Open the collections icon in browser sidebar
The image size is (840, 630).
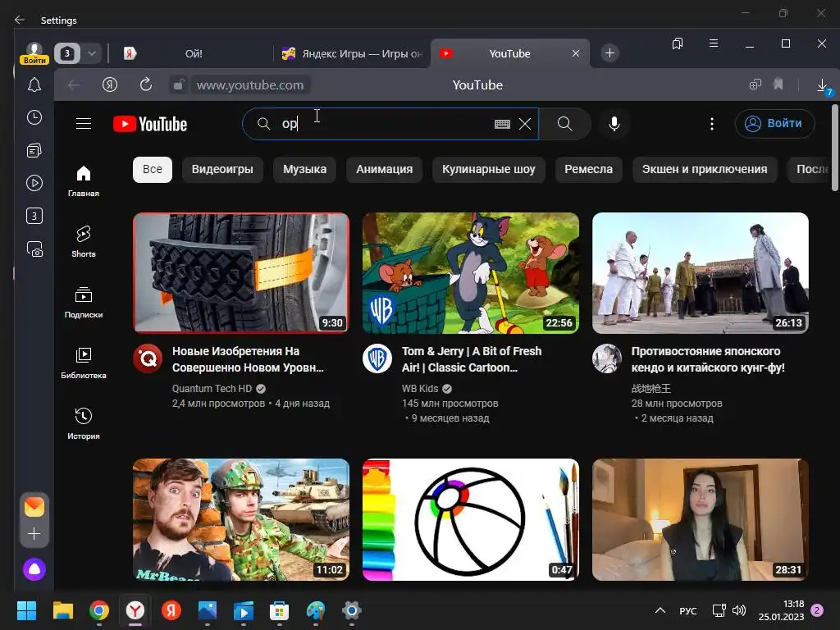pos(34,151)
